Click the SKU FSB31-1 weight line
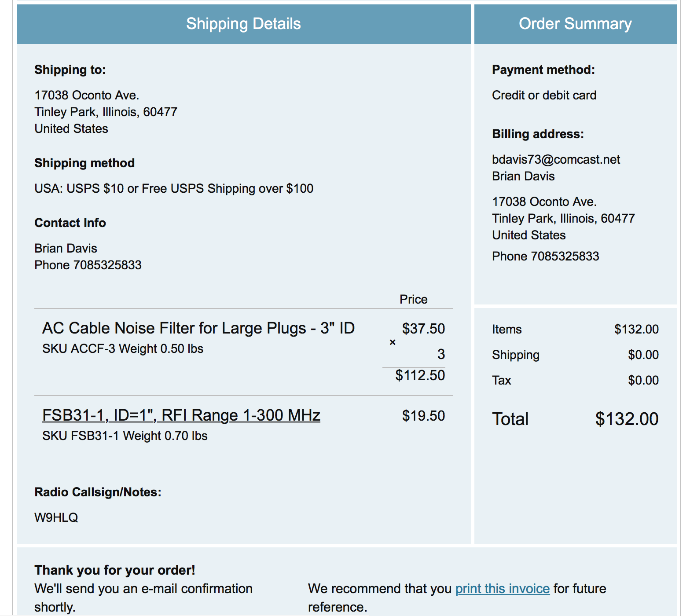690x616 pixels. 125,436
